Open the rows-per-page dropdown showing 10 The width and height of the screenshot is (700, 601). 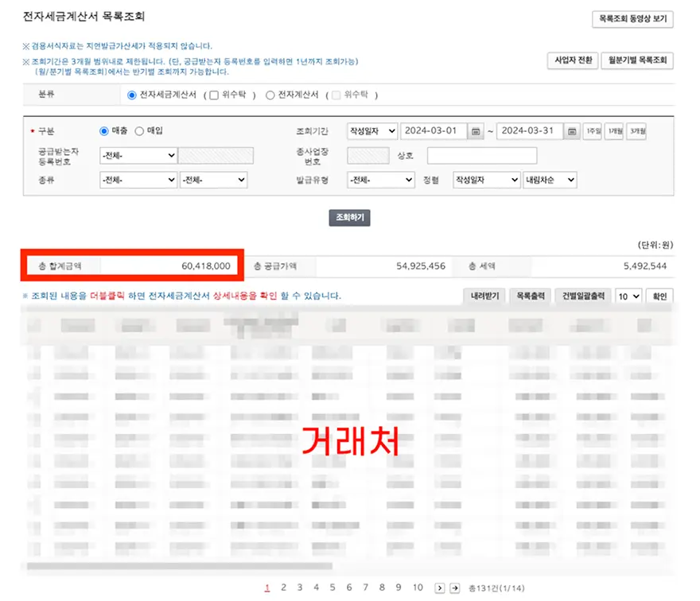pos(628,296)
